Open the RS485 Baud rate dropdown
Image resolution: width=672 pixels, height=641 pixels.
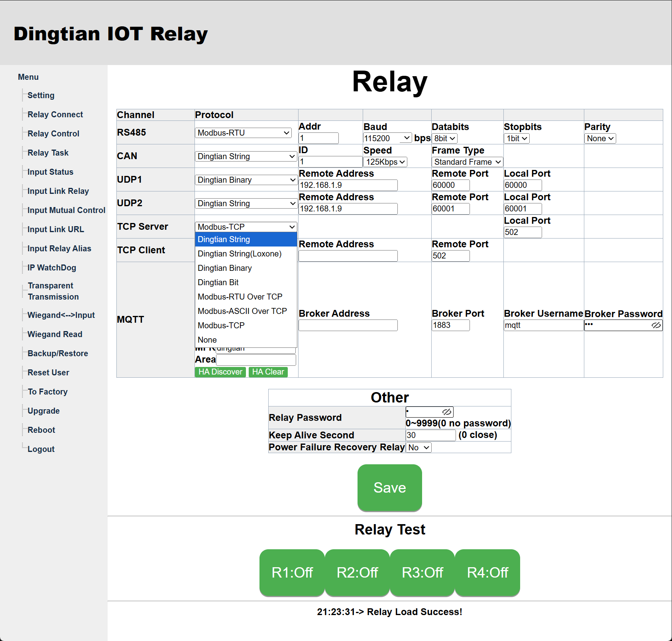[387, 138]
